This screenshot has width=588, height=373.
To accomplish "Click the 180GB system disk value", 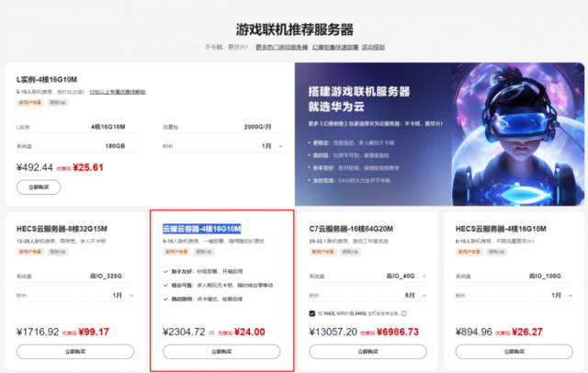I will (115, 146).
